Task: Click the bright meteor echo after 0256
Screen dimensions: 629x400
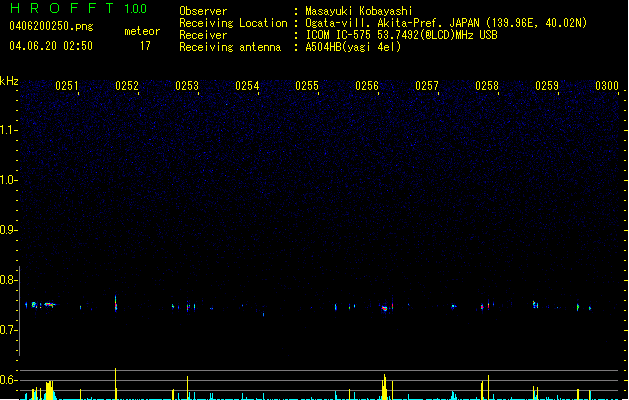Action: pyautogui.click(x=385, y=308)
